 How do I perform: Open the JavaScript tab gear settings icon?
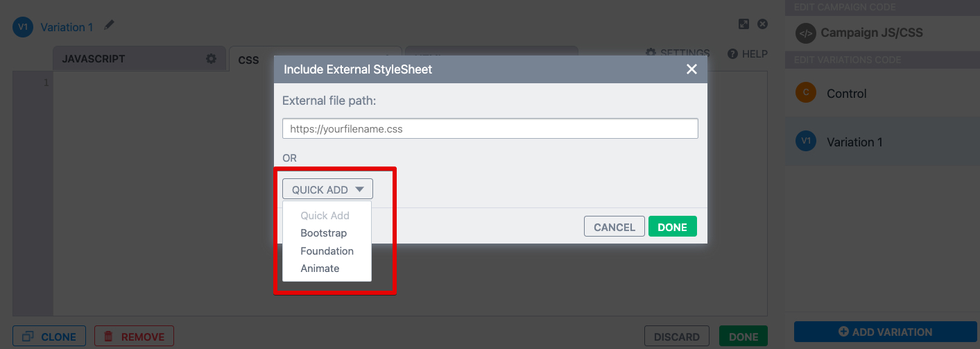pos(212,59)
